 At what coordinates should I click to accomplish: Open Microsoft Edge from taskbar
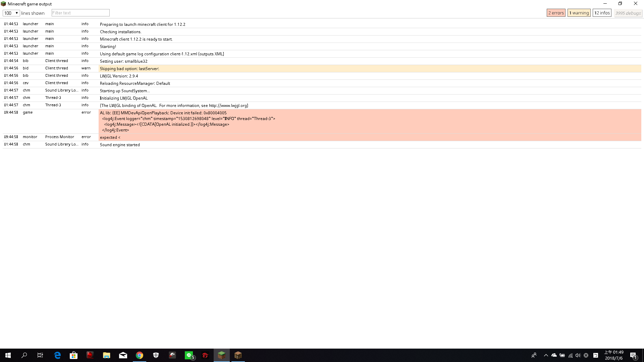tap(57, 355)
